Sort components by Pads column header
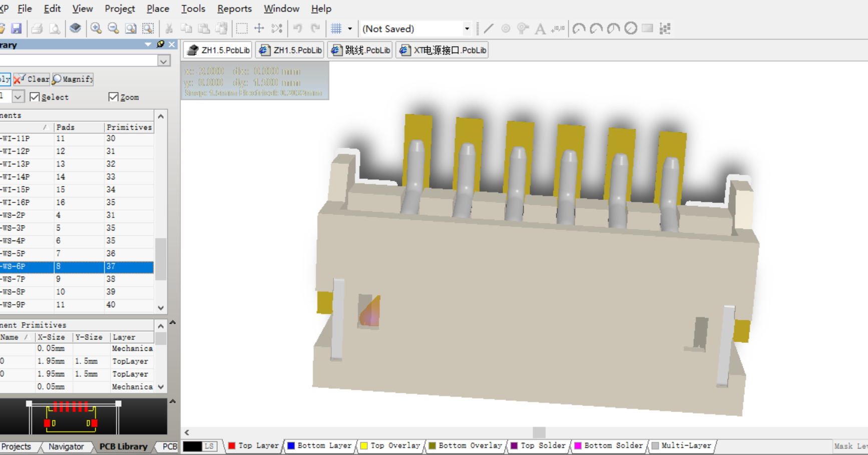Screen dimensions: 868x455 79,127
